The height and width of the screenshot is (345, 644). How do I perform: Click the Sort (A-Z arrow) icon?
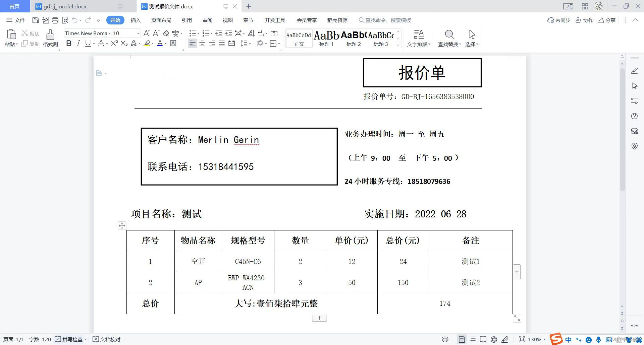[251, 33]
